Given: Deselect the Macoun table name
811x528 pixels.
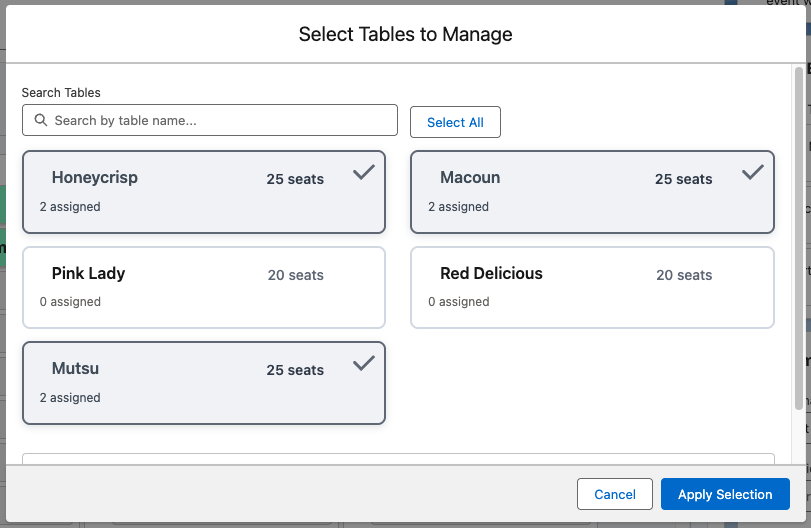Looking at the screenshot, I should coord(470,178).
